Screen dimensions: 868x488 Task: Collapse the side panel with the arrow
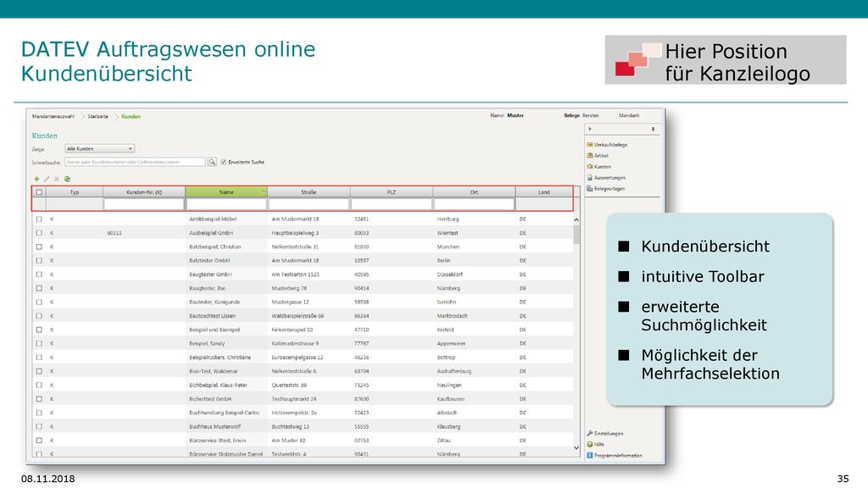(x=590, y=129)
